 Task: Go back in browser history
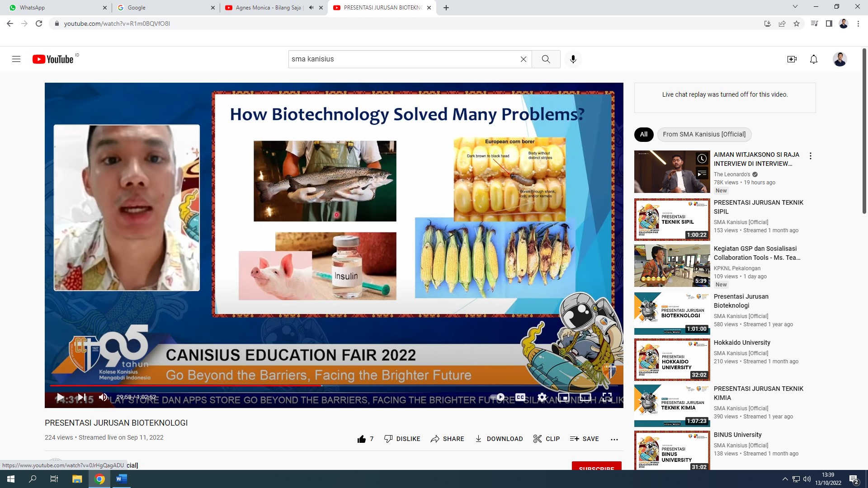coord(10,23)
